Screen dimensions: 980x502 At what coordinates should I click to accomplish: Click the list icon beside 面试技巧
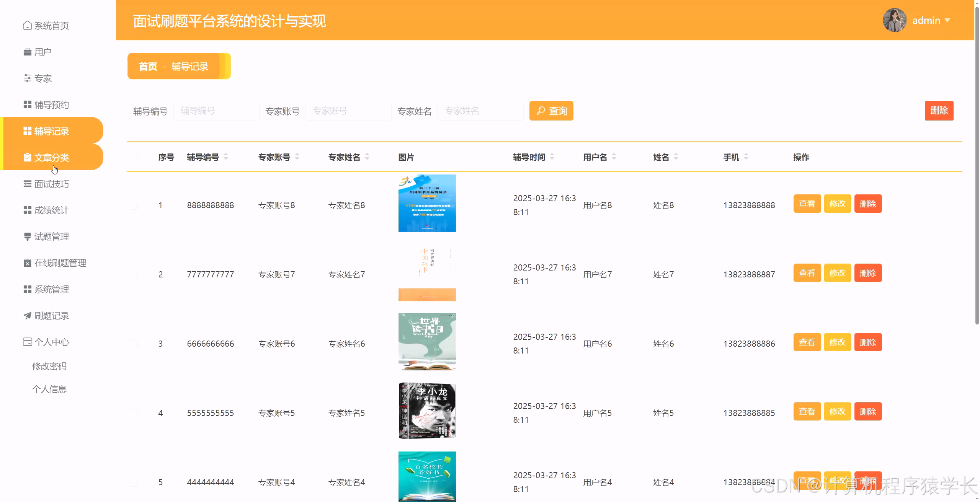27,184
